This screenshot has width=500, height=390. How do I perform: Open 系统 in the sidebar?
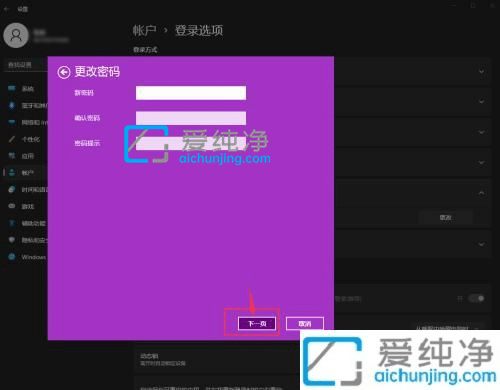coord(27,89)
